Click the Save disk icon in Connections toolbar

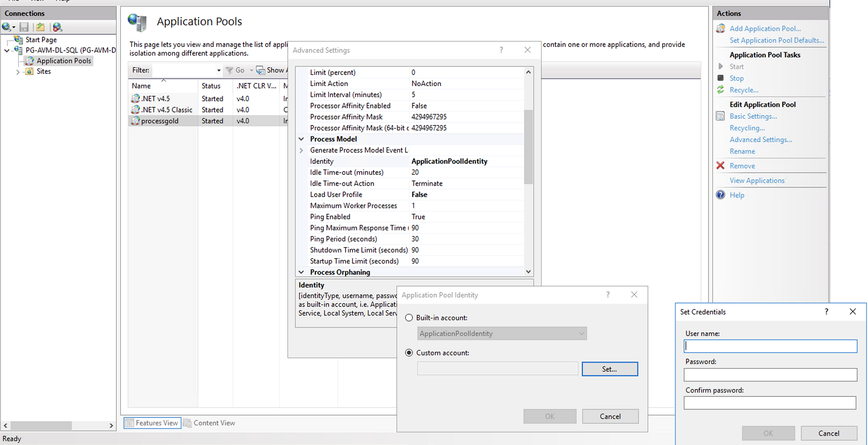click(24, 27)
